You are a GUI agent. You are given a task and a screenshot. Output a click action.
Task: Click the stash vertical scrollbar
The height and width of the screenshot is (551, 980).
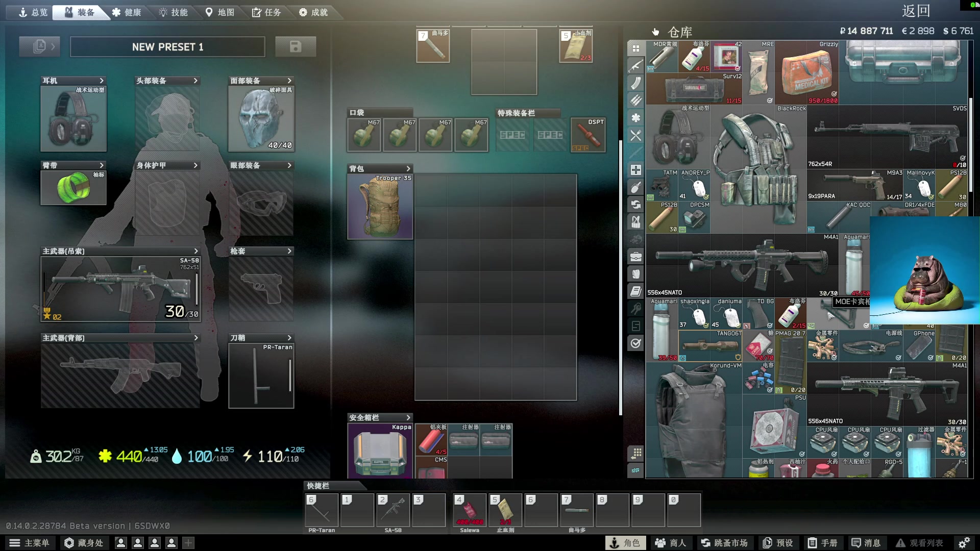point(971,145)
